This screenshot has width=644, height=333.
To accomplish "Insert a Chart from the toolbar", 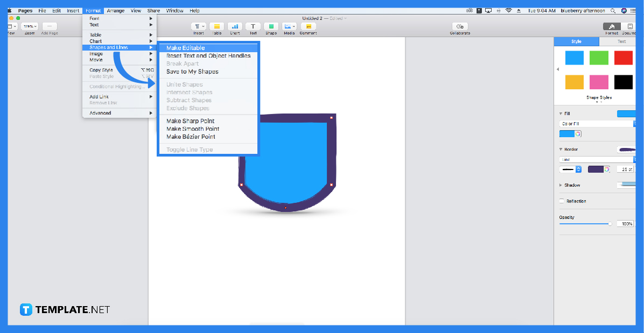I will 235,27.
